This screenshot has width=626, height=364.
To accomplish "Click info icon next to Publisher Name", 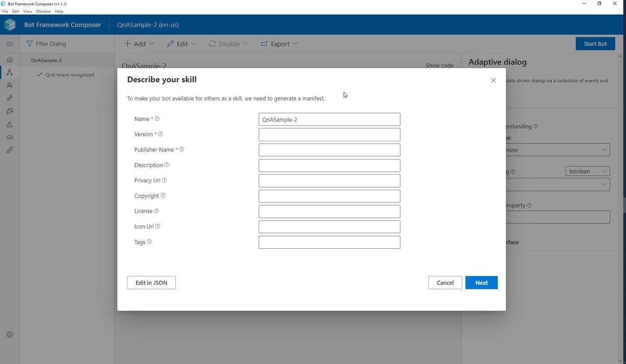I will 182,150.
